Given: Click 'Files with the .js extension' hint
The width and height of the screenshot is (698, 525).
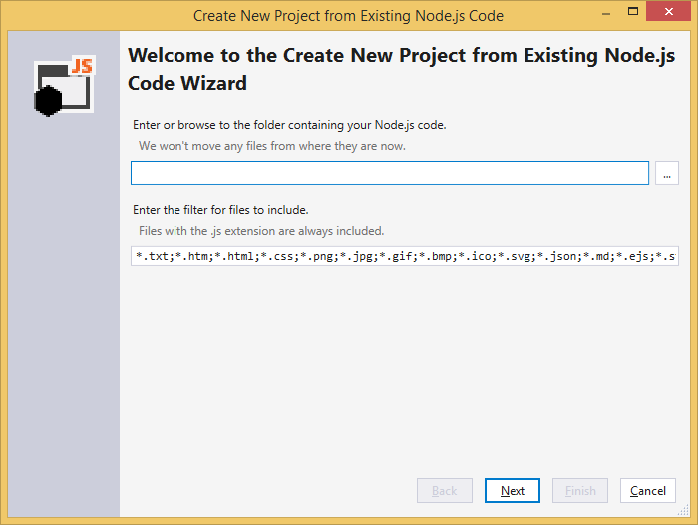Looking at the screenshot, I should (x=261, y=231).
